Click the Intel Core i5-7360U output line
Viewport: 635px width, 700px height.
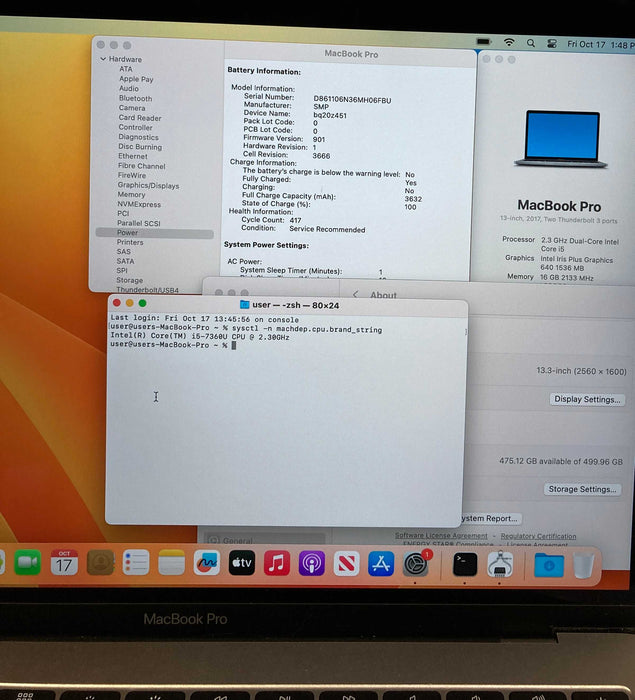coord(200,337)
